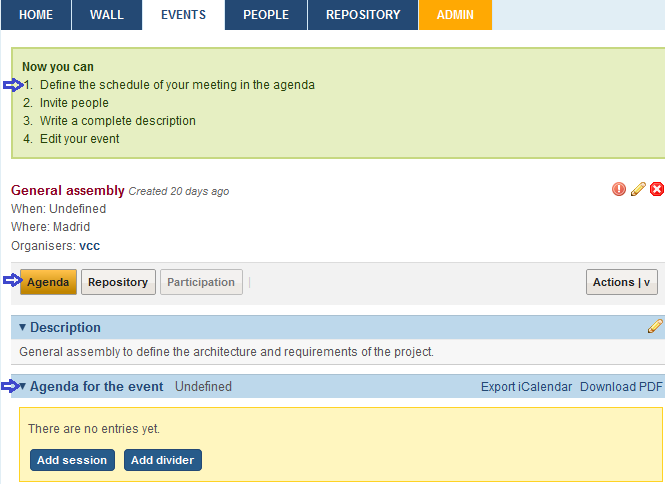Go to the PEOPLE tab
Screen dimensions: 665x484
click(266, 15)
